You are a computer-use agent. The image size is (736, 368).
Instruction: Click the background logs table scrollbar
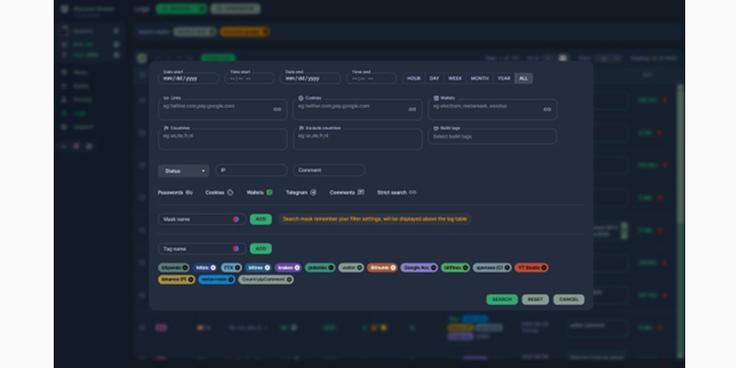coord(680,221)
